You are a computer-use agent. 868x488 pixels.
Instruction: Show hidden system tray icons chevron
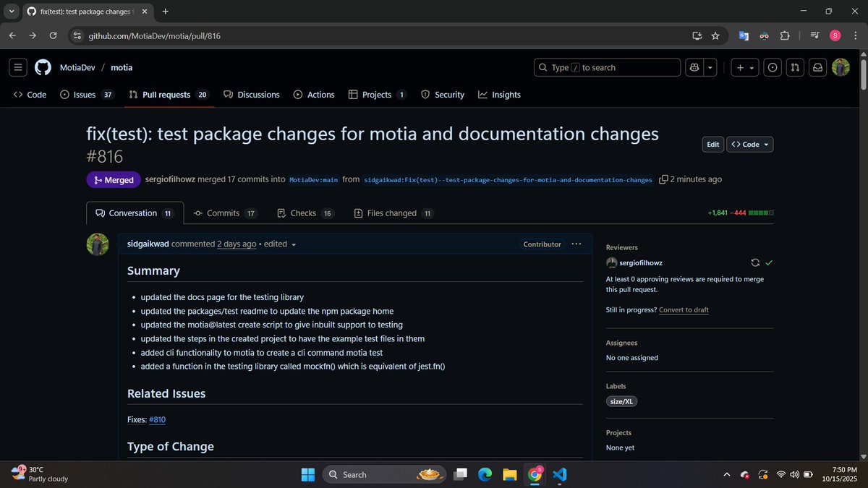click(x=726, y=474)
